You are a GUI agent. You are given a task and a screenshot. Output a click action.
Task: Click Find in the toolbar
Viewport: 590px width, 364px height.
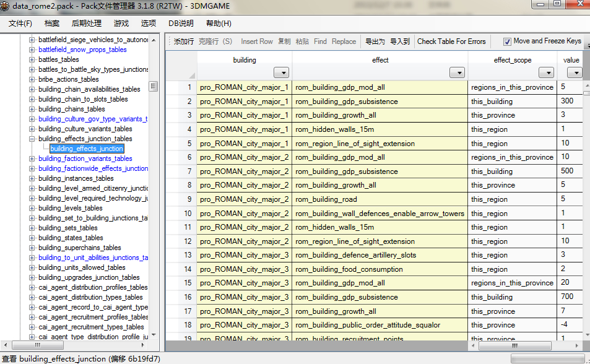coord(320,41)
